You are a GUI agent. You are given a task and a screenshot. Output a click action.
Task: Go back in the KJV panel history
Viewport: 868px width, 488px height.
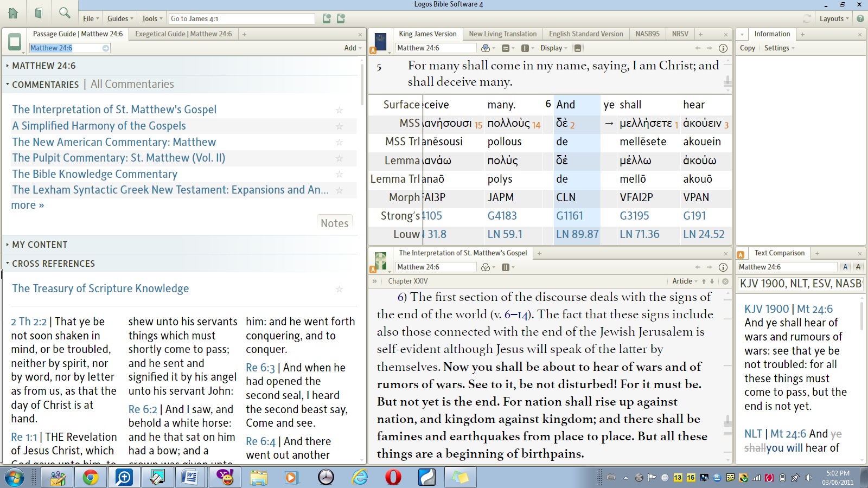point(698,48)
